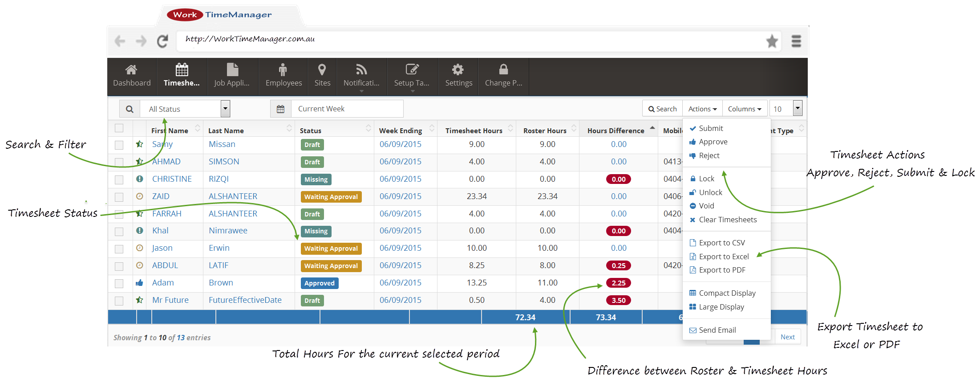Bookmark page with star icon

[x=772, y=41]
